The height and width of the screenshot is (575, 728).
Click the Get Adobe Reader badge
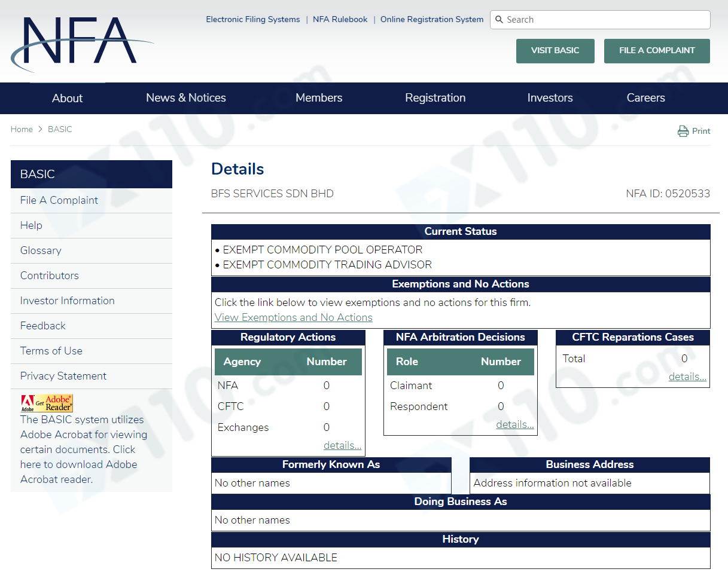pos(47,403)
